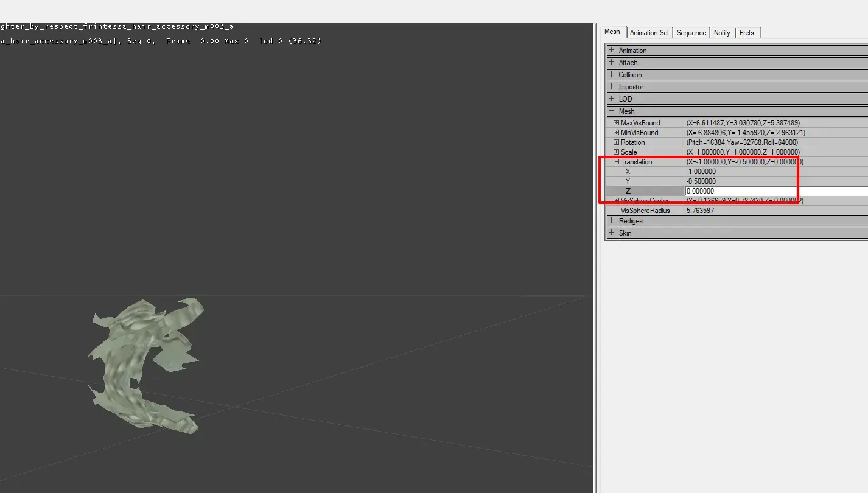Select the Prefs tab
Image resolution: width=868 pixels, height=493 pixels.
[747, 33]
